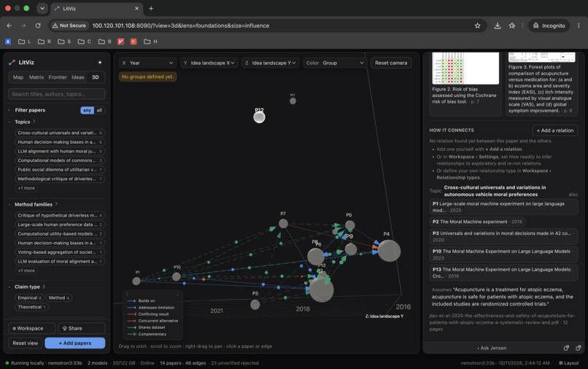Open the browser downloads icon
The width and height of the screenshot is (588, 369).
pyautogui.click(x=498, y=26)
